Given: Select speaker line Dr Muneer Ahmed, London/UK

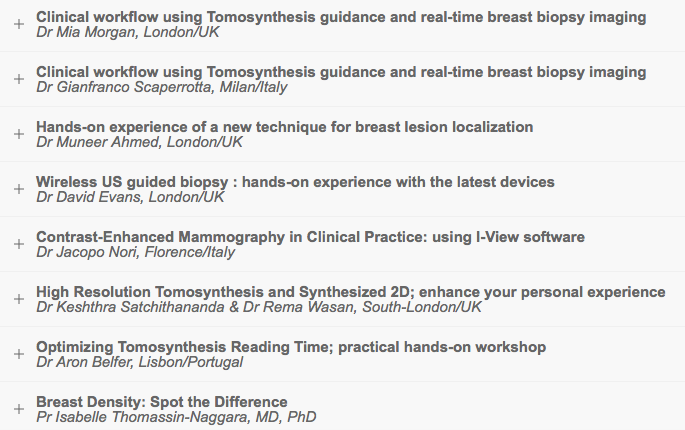Looking at the screenshot, I should tap(139, 142).
